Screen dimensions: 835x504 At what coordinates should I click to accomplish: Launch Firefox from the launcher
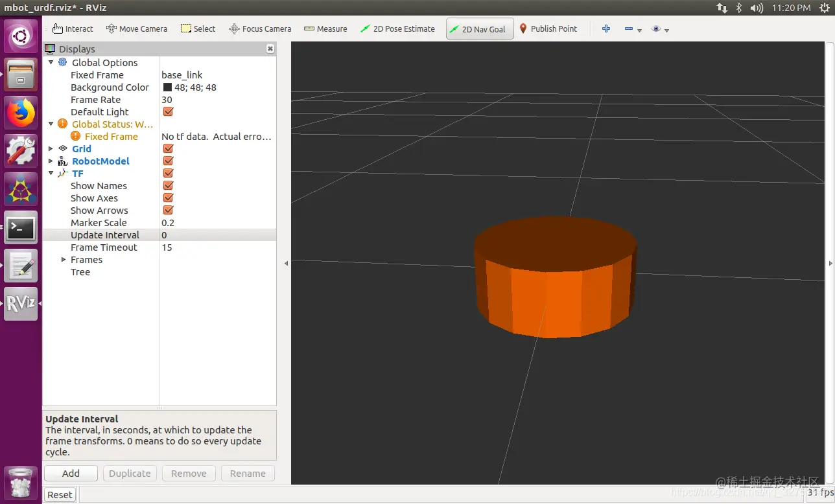pos(21,113)
